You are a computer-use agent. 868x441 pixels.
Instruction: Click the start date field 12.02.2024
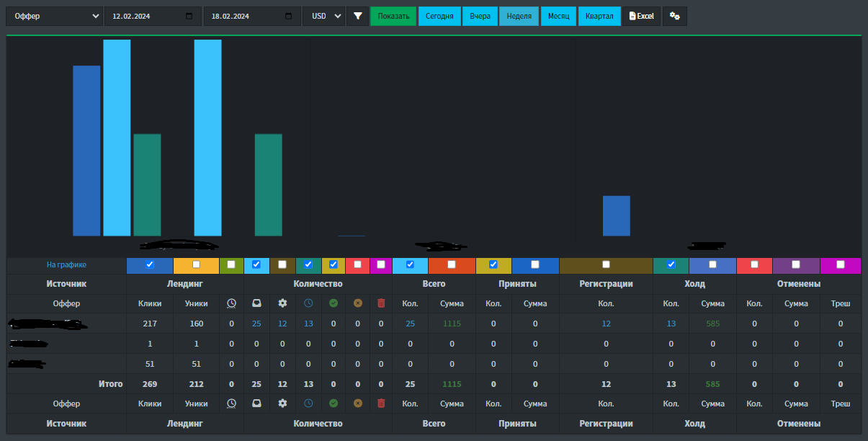point(153,16)
